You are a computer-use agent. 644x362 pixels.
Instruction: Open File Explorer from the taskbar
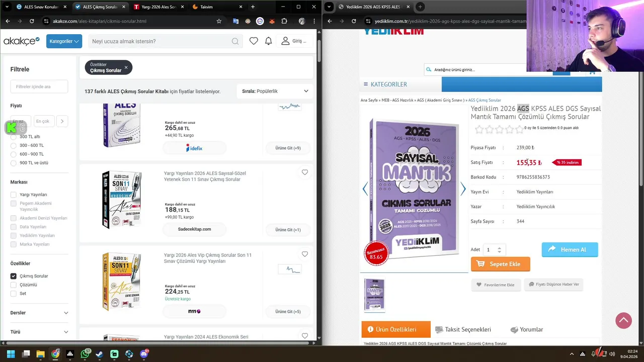(40, 354)
